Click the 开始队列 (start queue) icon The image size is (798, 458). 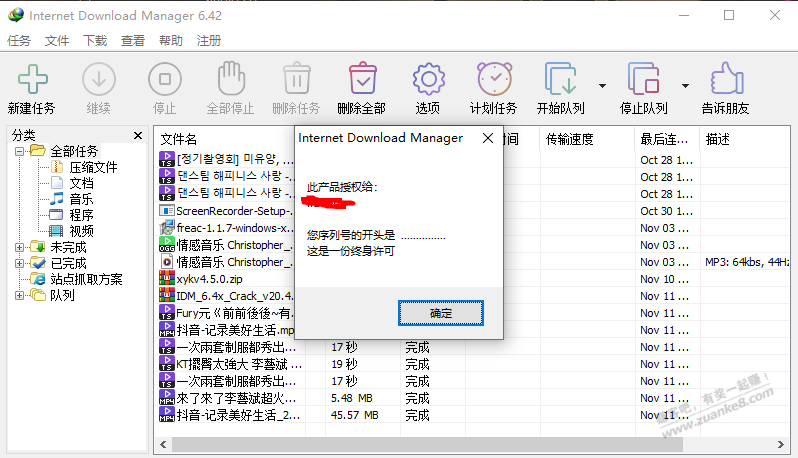(560, 79)
